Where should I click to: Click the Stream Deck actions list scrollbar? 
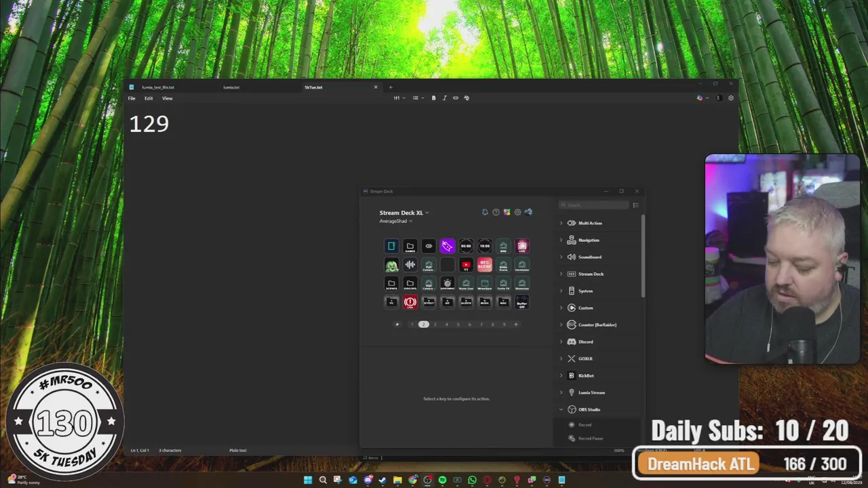pos(642,256)
